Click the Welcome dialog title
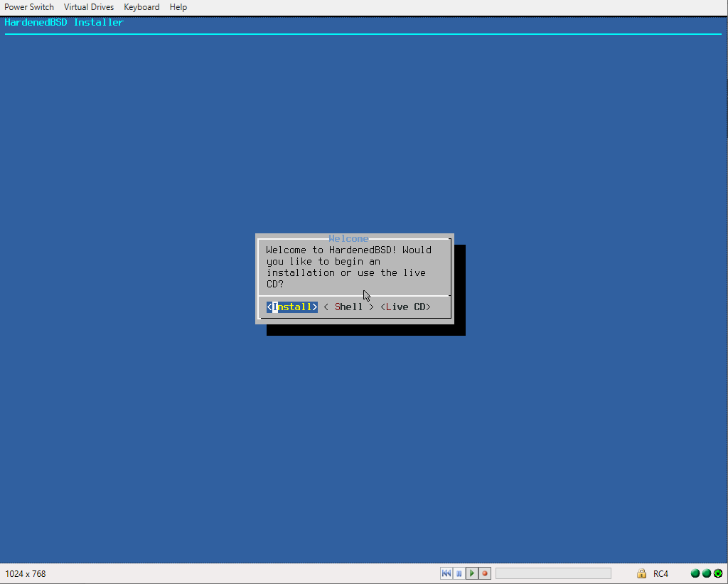Screen dimensions: 728x584 [x=348, y=238]
